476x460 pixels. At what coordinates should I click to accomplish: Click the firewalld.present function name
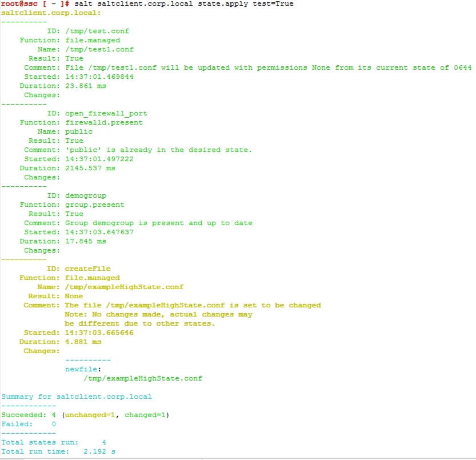point(103,122)
